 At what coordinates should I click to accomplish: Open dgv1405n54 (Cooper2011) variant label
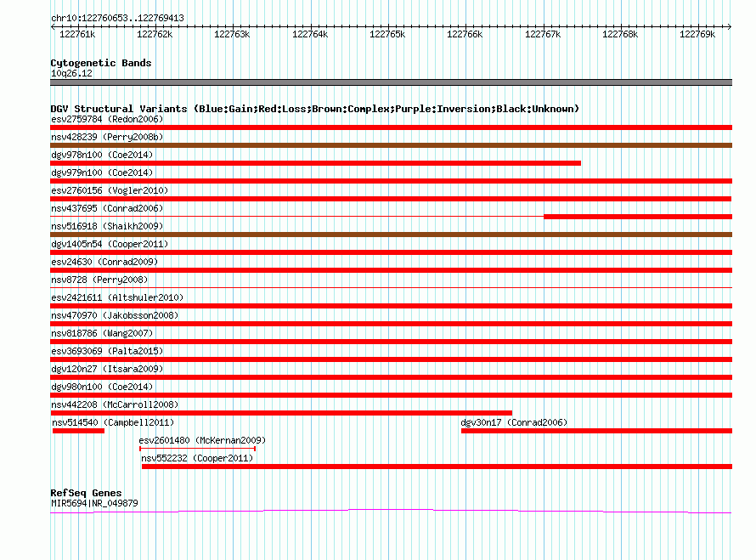[x=110, y=244]
